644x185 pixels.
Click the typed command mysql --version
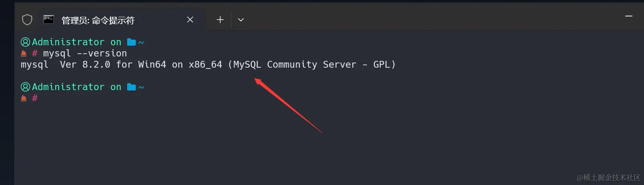tap(85, 53)
